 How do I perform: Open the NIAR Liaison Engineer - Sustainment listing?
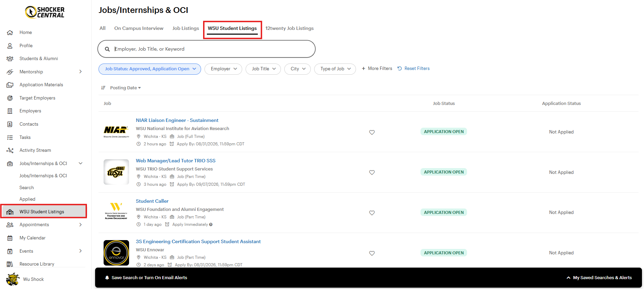[x=177, y=121]
